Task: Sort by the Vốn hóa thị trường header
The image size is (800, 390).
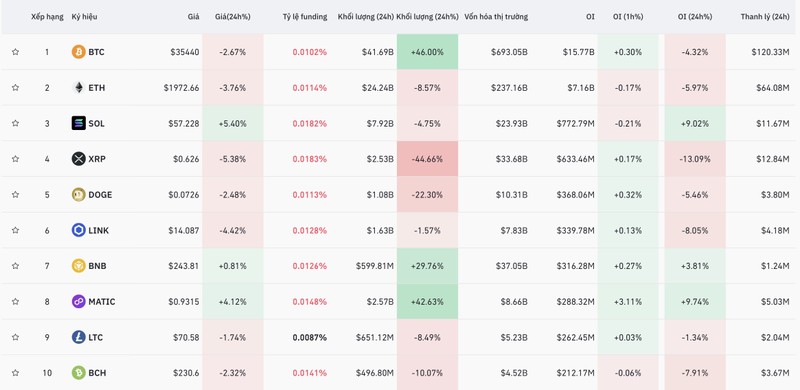Action: (x=496, y=17)
